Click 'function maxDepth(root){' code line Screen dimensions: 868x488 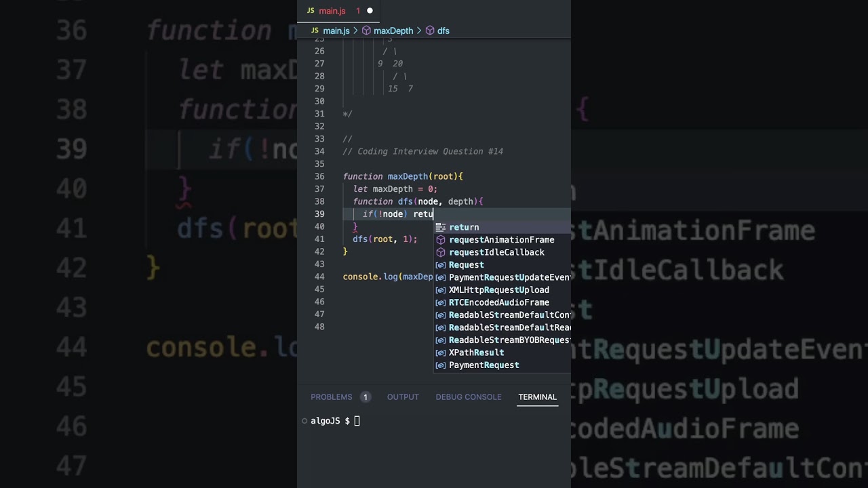403,176
